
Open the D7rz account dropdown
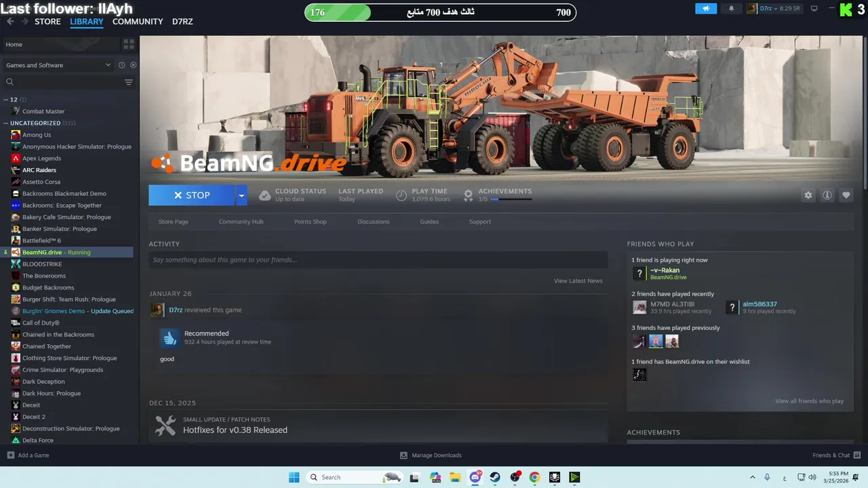pos(774,9)
